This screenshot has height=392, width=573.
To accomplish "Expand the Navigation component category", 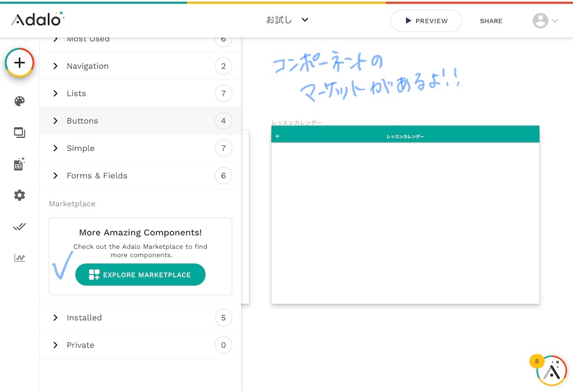I will click(x=87, y=66).
